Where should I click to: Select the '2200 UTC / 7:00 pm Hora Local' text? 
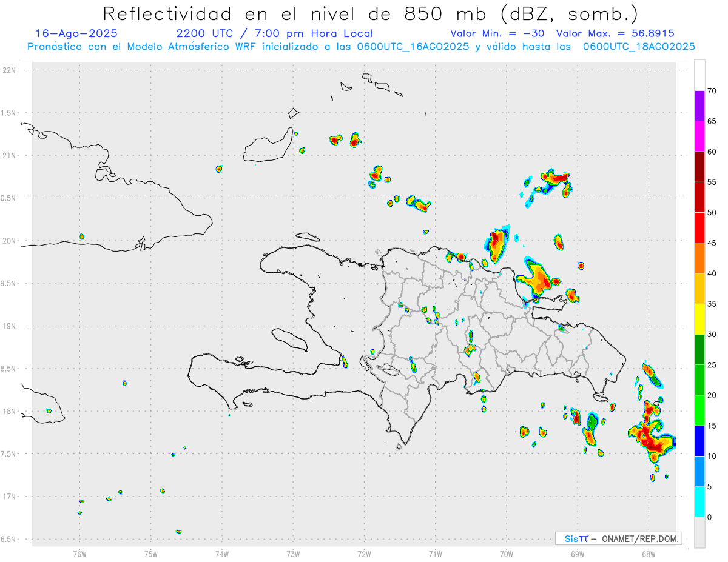(x=275, y=33)
